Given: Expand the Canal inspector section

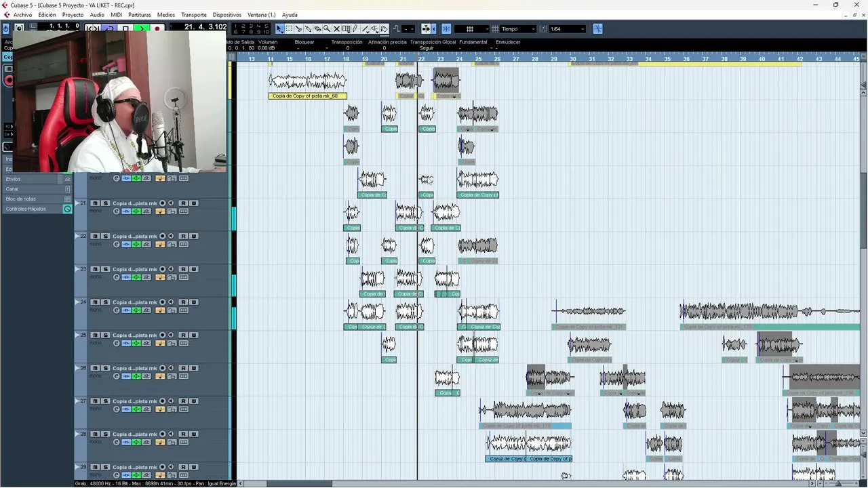Looking at the screenshot, I should [37, 189].
